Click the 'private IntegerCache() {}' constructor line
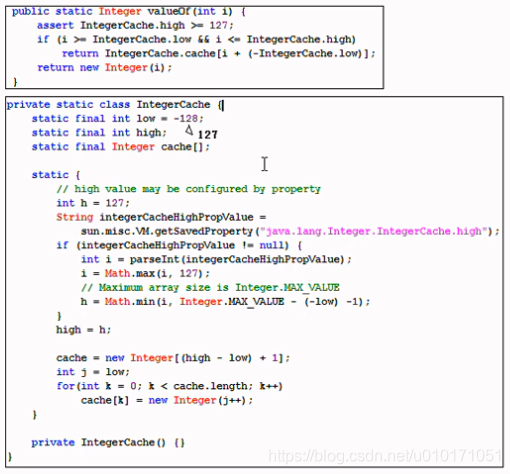Screen dimensions: 510x474 (108, 442)
